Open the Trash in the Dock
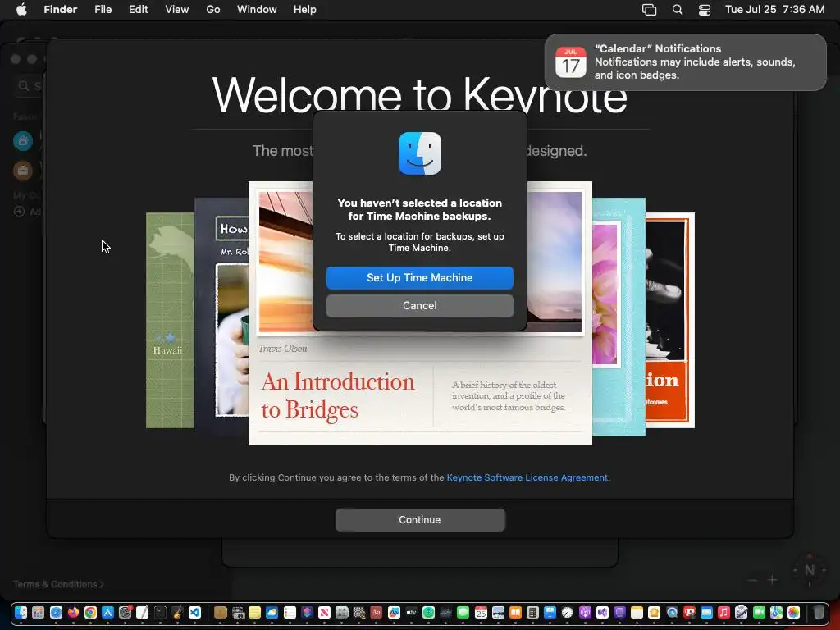 click(x=819, y=612)
